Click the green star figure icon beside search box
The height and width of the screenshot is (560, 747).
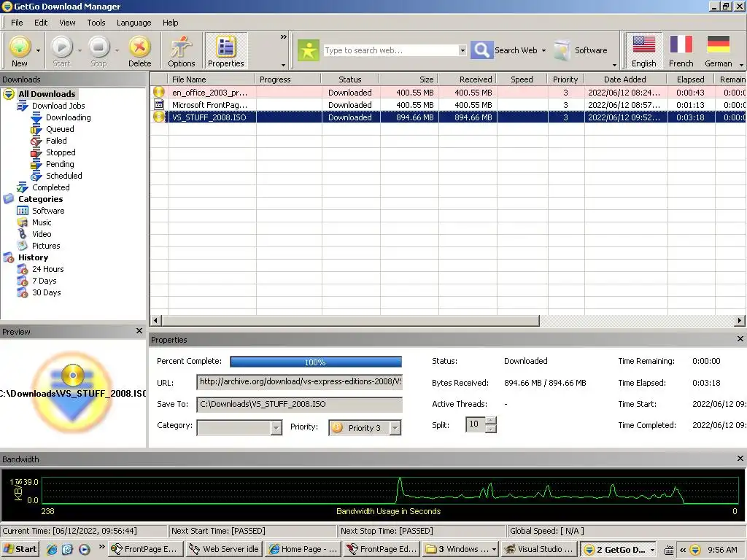(x=309, y=50)
